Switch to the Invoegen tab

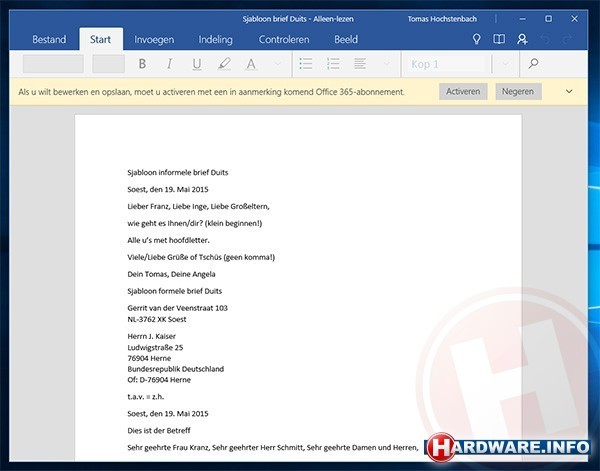(x=154, y=40)
